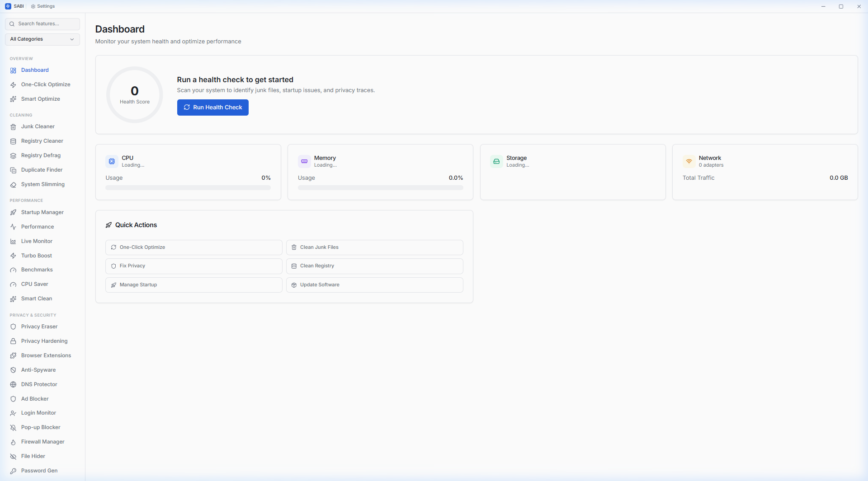Select Privacy Eraser in the sidebar

42,327
